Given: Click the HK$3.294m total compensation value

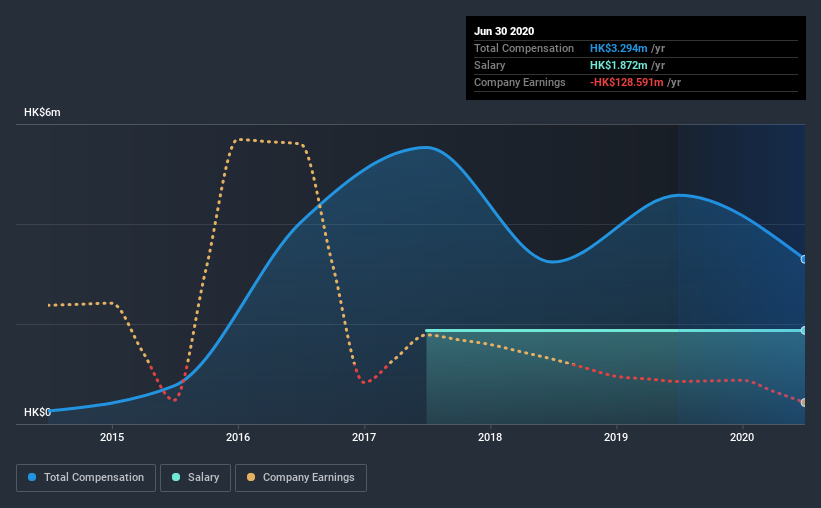Looking at the screenshot, I should 618,48.
